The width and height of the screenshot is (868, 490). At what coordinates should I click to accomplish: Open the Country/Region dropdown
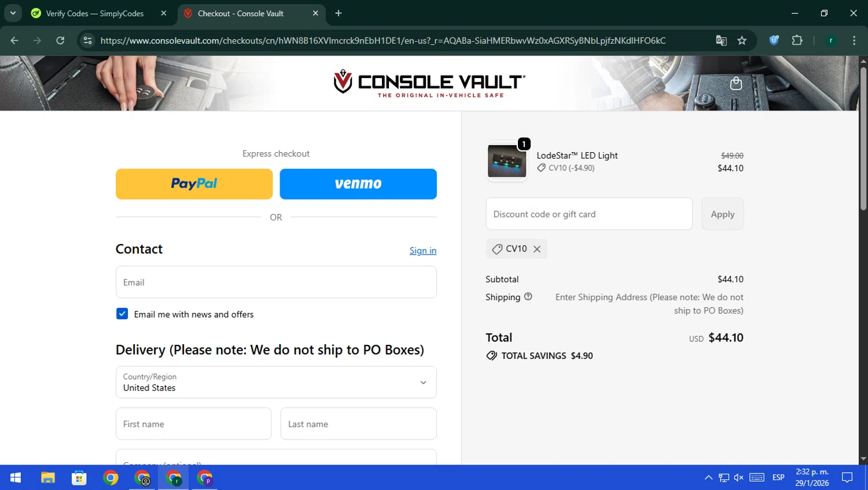276,382
